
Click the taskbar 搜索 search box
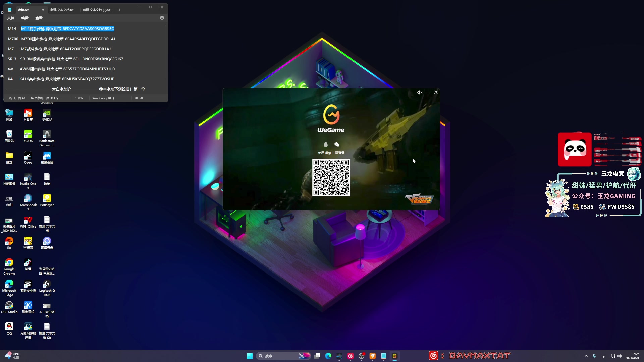point(284,356)
